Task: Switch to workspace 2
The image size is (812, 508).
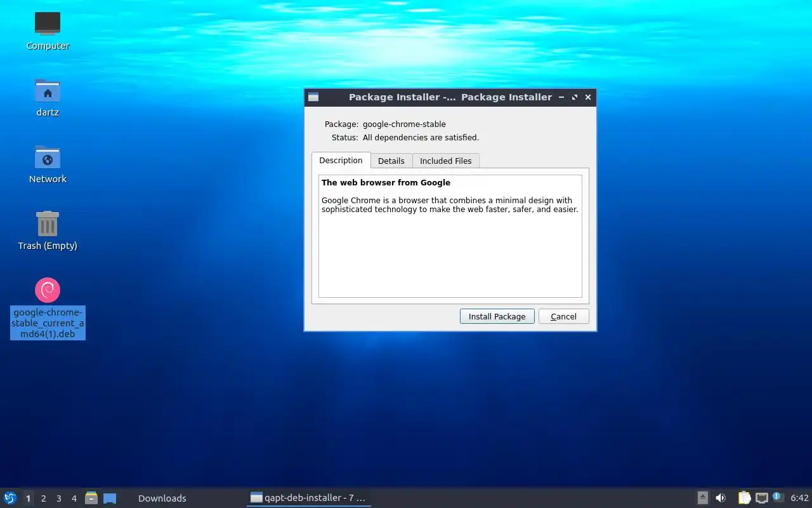Action: click(43, 498)
